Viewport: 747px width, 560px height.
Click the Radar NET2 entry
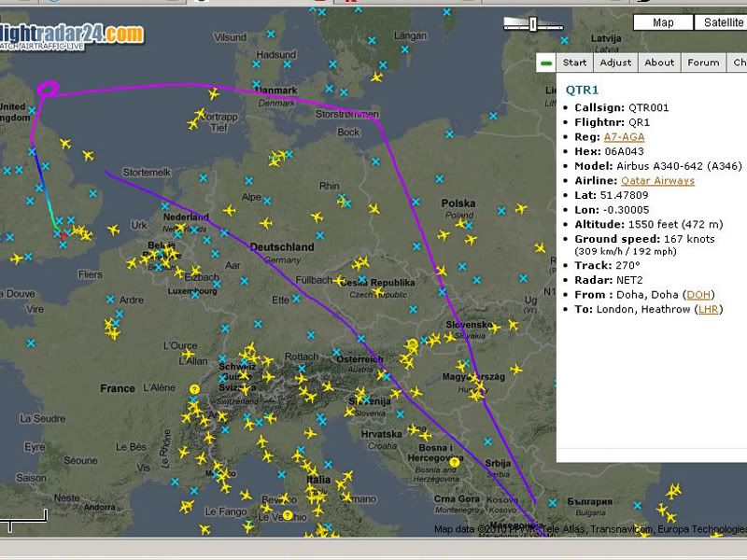(609, 280)
